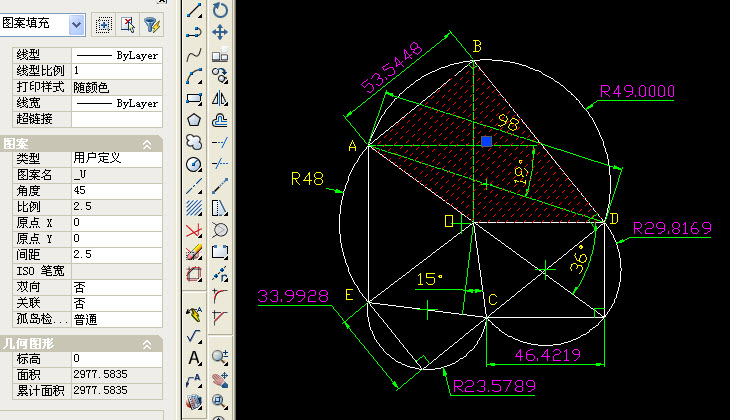The height and width of the screenshot is (420, 730).
Task: Open the 线宽 ByLayer lineweight field
Action: tap(117, 103)
